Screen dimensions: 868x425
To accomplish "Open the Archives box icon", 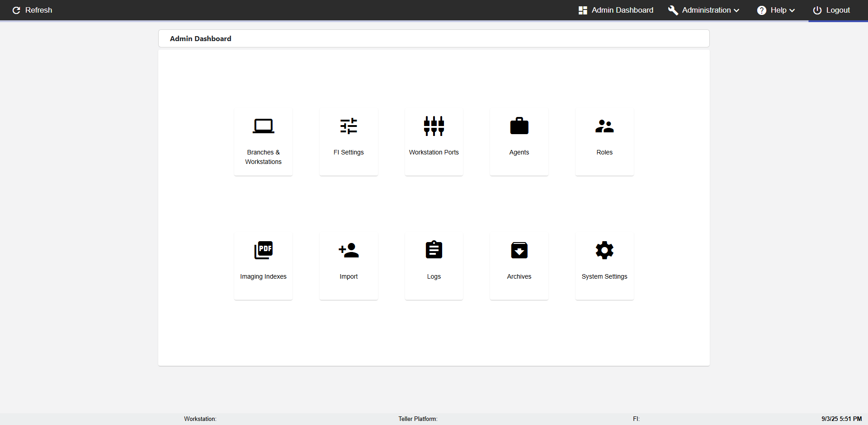I will click(x=519, y=250).
